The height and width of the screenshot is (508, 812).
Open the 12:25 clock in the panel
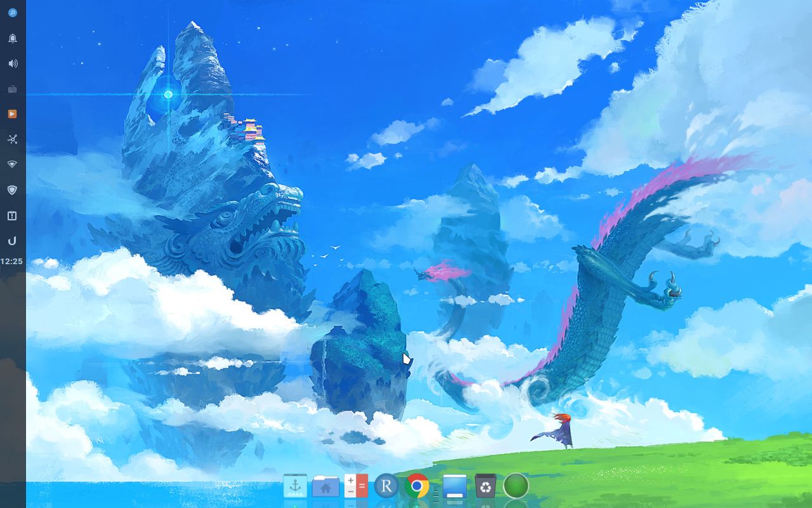(x=12, y=262)
